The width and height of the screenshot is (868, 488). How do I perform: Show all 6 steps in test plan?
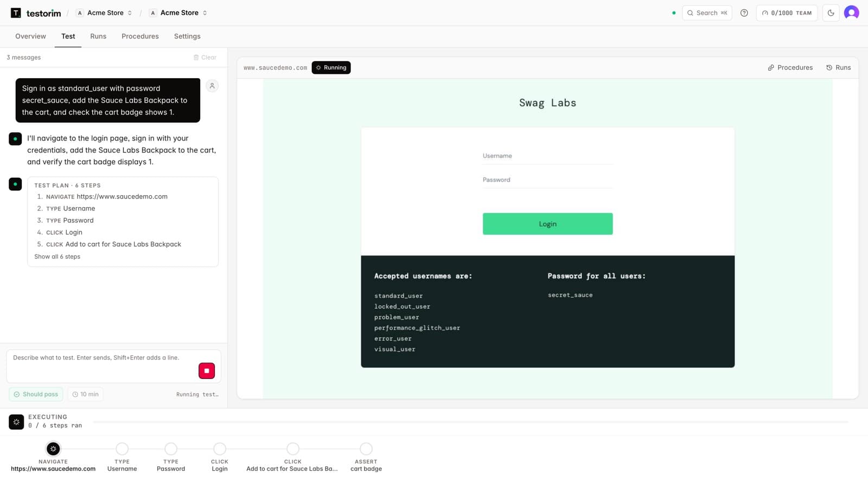(x=57, y=256)
